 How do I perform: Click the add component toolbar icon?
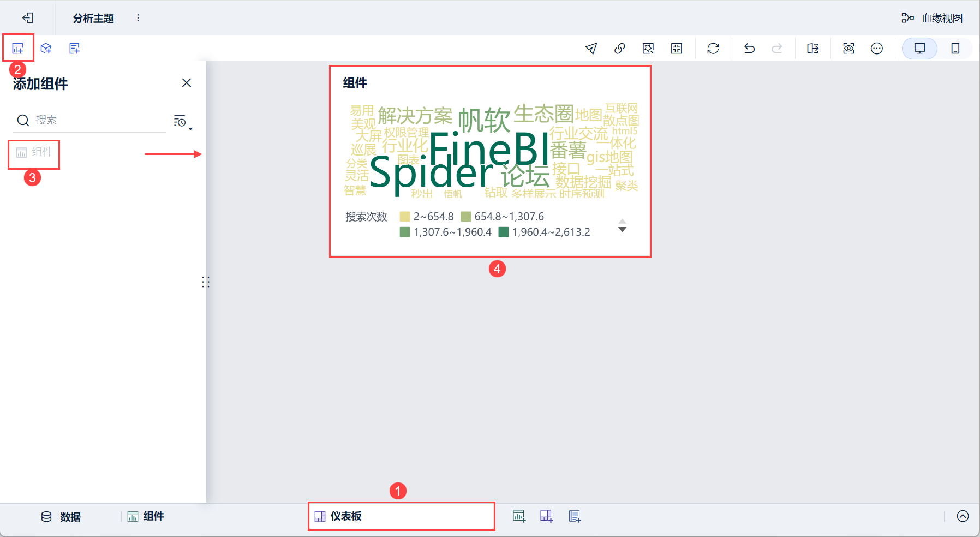pyautogui.click(x=18, y=49)
